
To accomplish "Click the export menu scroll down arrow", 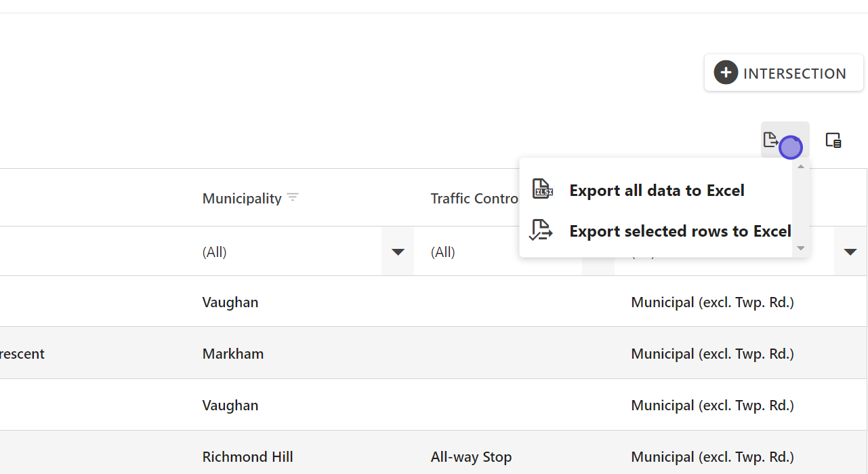I will point(801,248).
